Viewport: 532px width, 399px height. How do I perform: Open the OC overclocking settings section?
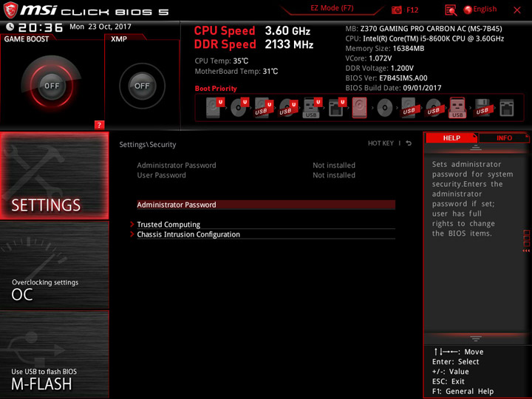(x=55, y=265)
